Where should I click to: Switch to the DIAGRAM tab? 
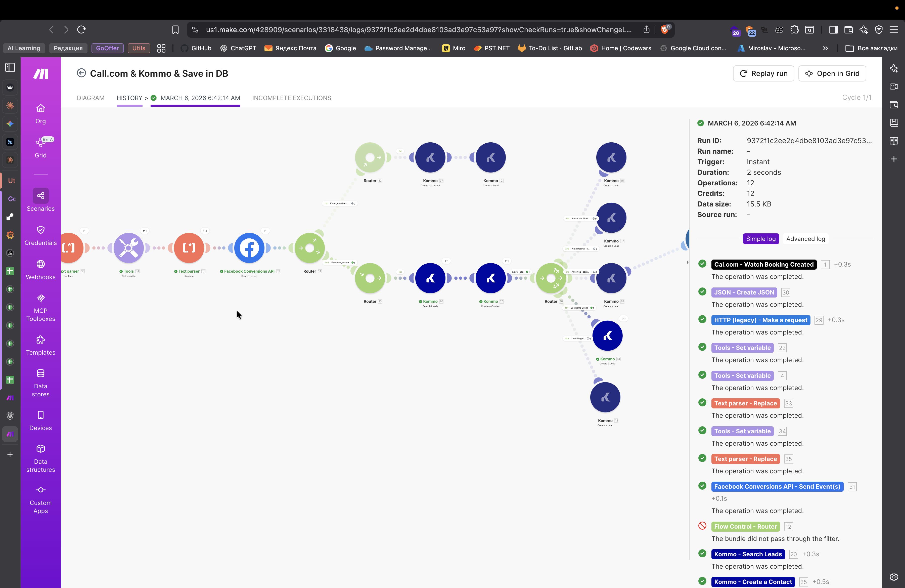(x=90, y=98)
